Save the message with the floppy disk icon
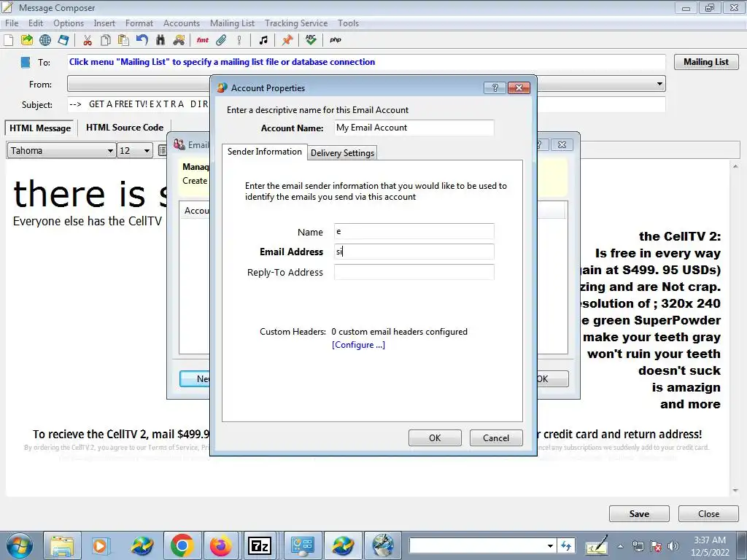The height and width of the screenshot is (560, 747). pyautogui.click(x=63, y=40)
